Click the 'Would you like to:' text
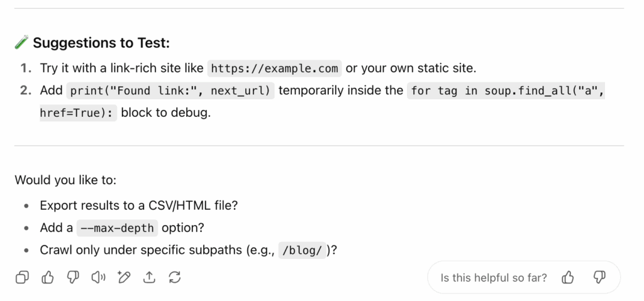Viewport: 644px width, 301px height. 65,180
